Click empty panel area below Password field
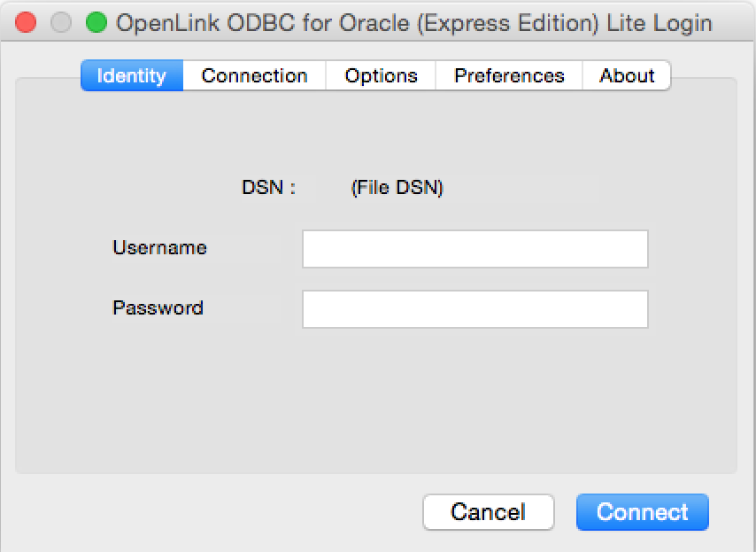The height and width of the screenshot is (552, 756). 376,400
